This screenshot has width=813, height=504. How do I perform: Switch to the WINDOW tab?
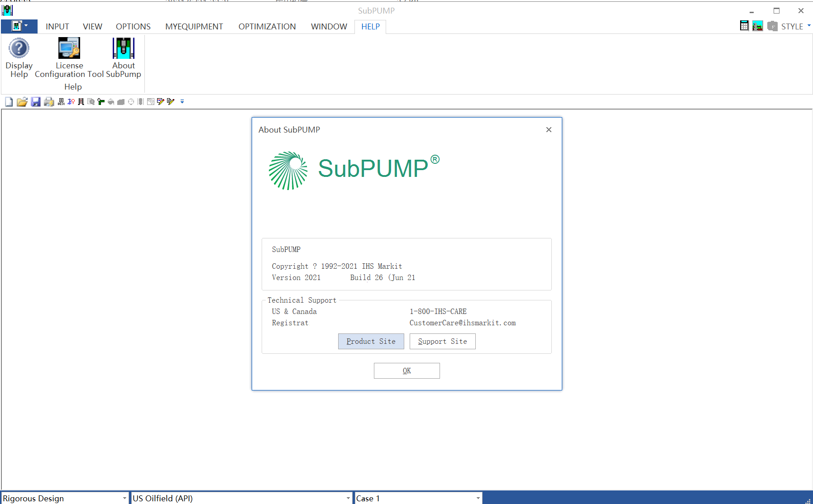(329, 27)
